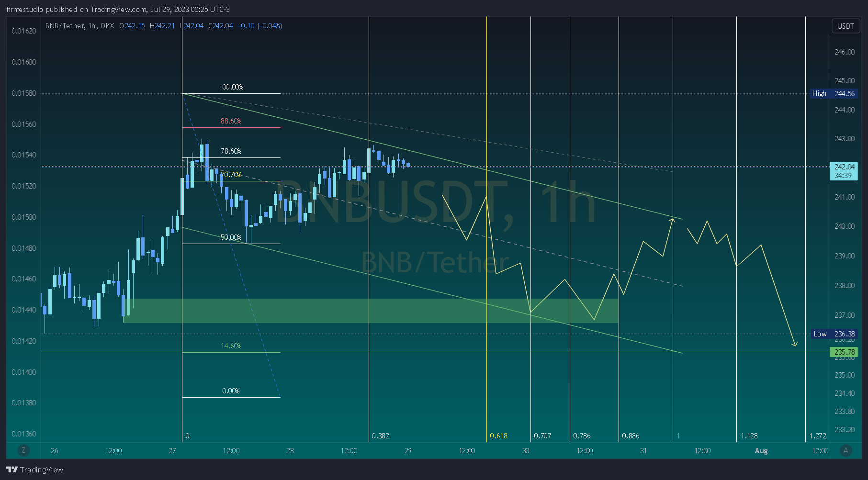Screen dimensions: 868x480
Task: Click 0.01620 on the left price scale
Action: click(24, 31)
